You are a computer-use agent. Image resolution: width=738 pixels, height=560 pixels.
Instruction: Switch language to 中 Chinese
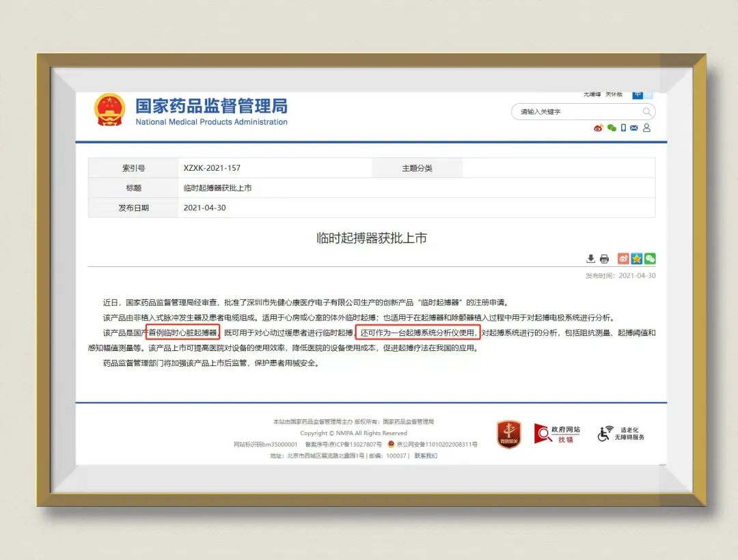[x=638, y=95]
